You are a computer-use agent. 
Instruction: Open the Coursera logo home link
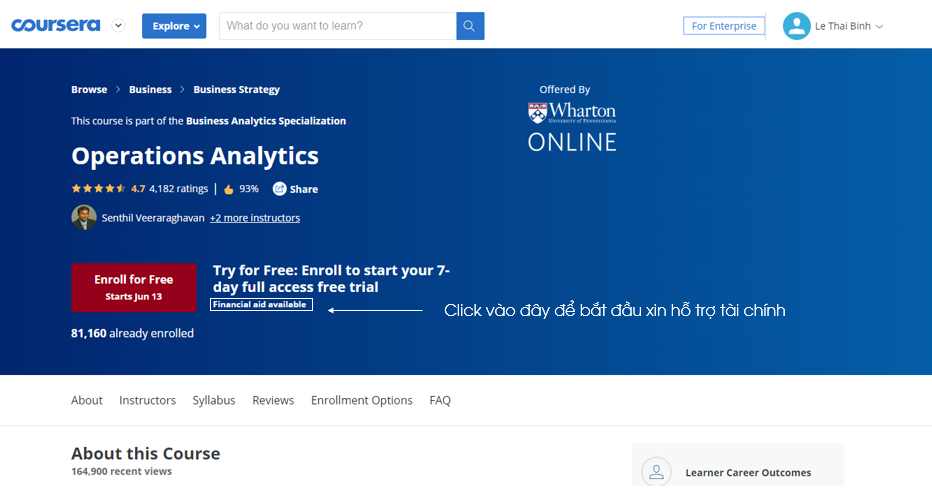[x=55, y=26]
